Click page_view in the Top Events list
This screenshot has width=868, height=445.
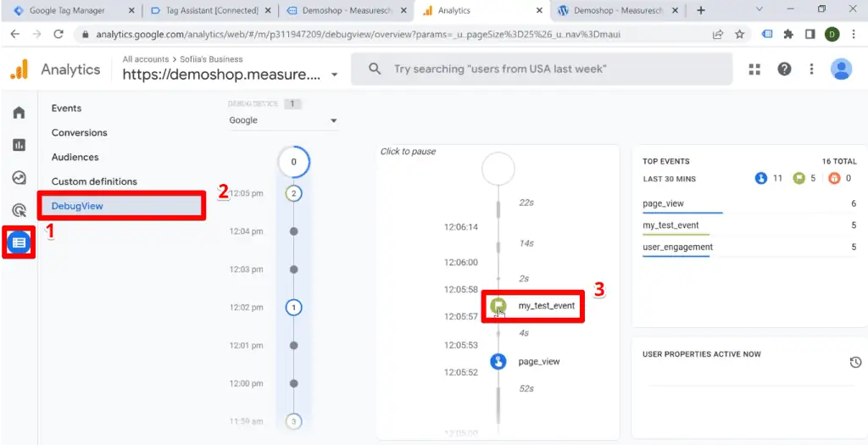[664, 203]
